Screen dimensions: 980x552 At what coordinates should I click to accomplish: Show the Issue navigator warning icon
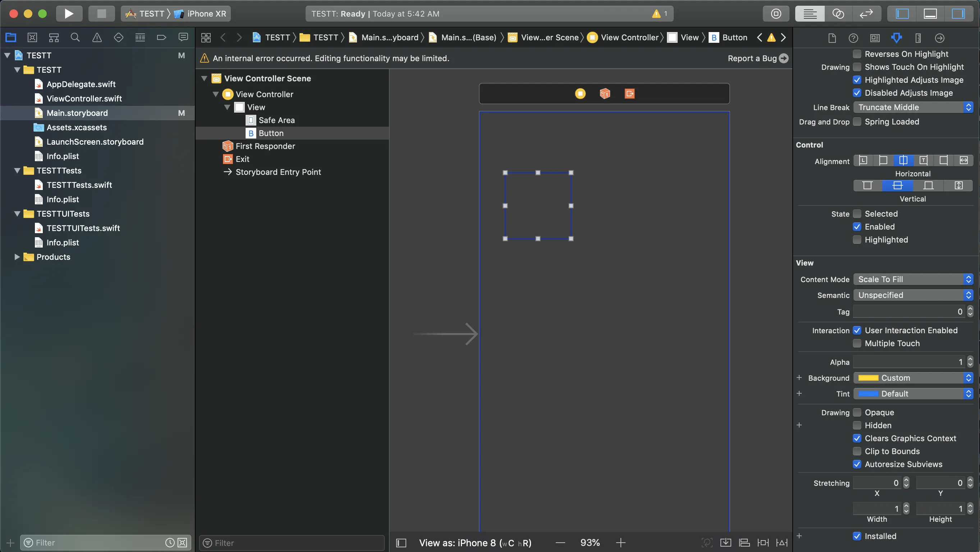pyautogui.click(x=97, y=37)
